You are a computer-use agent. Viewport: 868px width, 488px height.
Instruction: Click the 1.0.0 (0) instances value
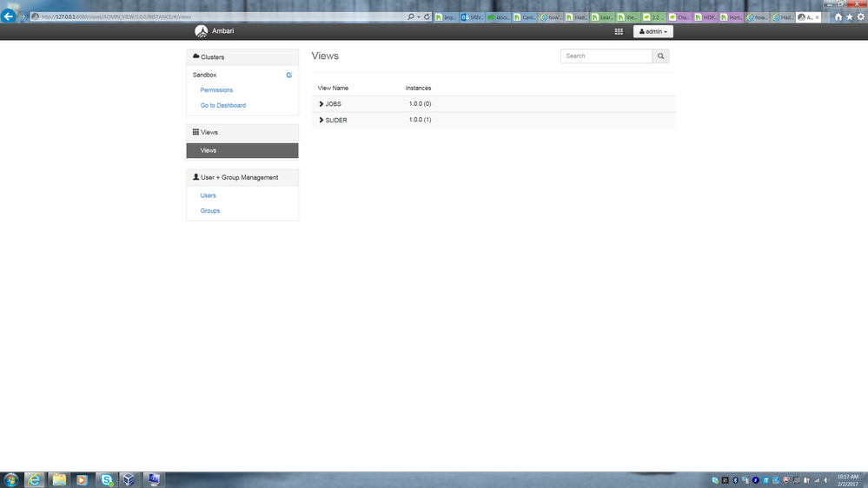tap(421, 103)
